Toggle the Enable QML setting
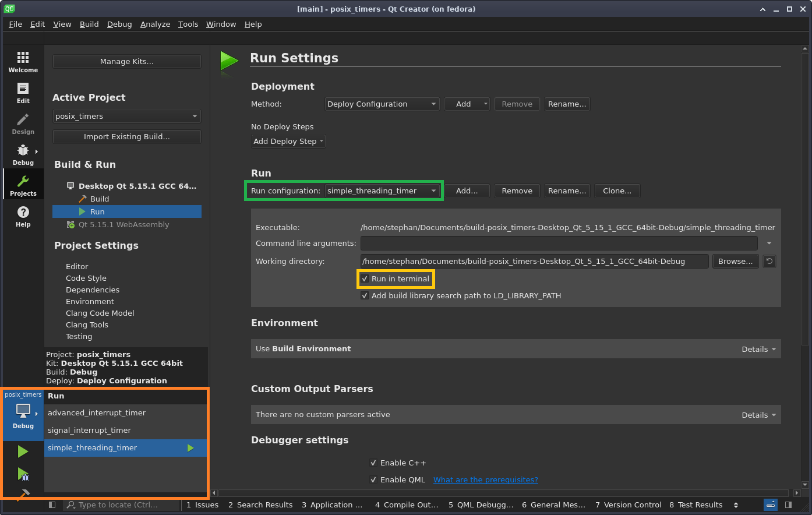 (x=373, y=480)
